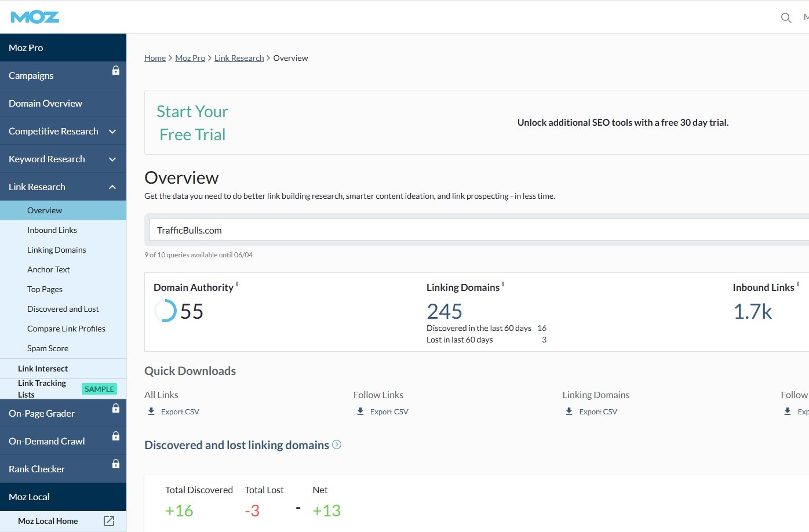The width and height of the screenshot is (809, 532).
Task: Click the Domain Authority score 55
Action: point(192,312)
